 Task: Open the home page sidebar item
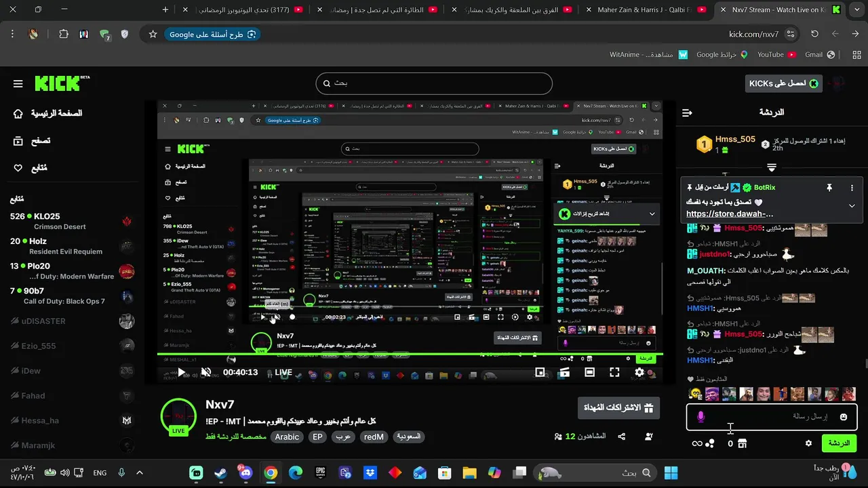pyautogui.click(x=47, y=113)
